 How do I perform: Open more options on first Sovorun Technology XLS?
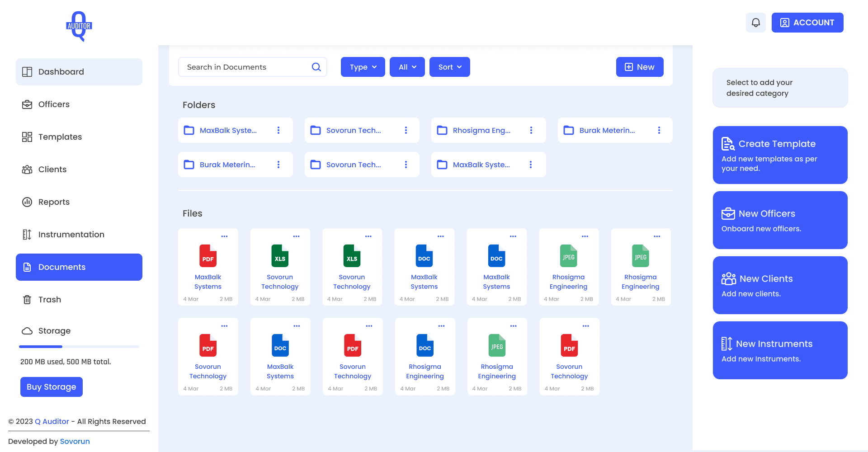pos(297,236)
